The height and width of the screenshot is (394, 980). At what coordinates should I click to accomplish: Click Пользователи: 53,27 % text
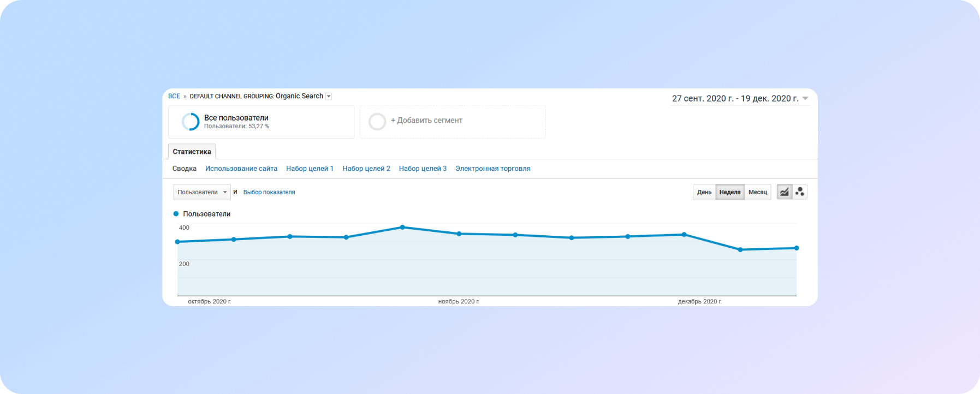pyautogui.click(x=236, y=126)
